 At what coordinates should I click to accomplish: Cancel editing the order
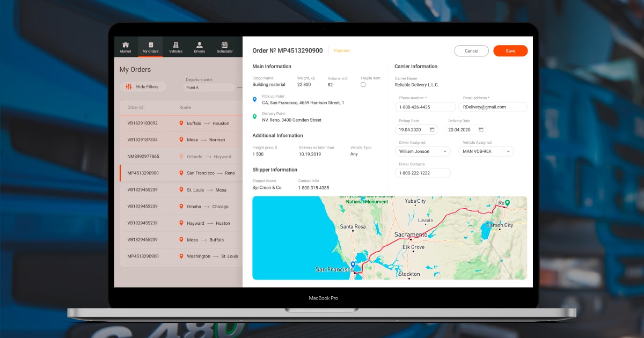471,51
